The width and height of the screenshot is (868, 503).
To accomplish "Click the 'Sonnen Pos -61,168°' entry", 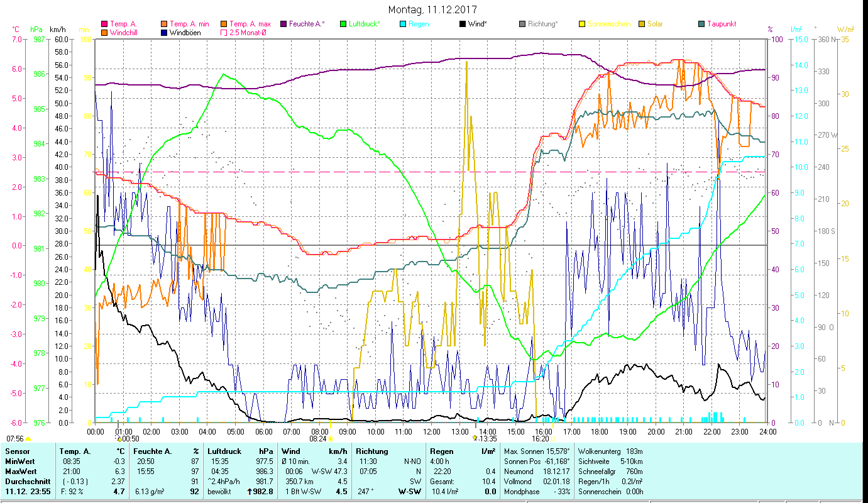I will [537, 462].
